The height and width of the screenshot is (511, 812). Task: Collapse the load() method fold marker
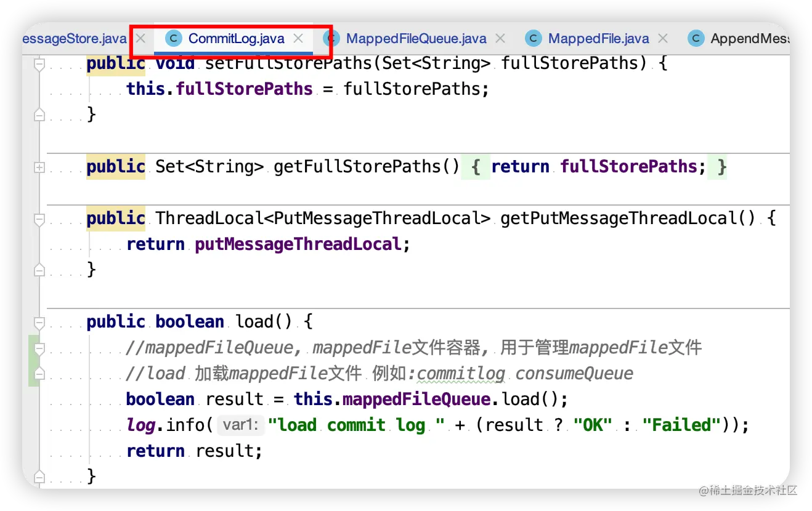39,322
